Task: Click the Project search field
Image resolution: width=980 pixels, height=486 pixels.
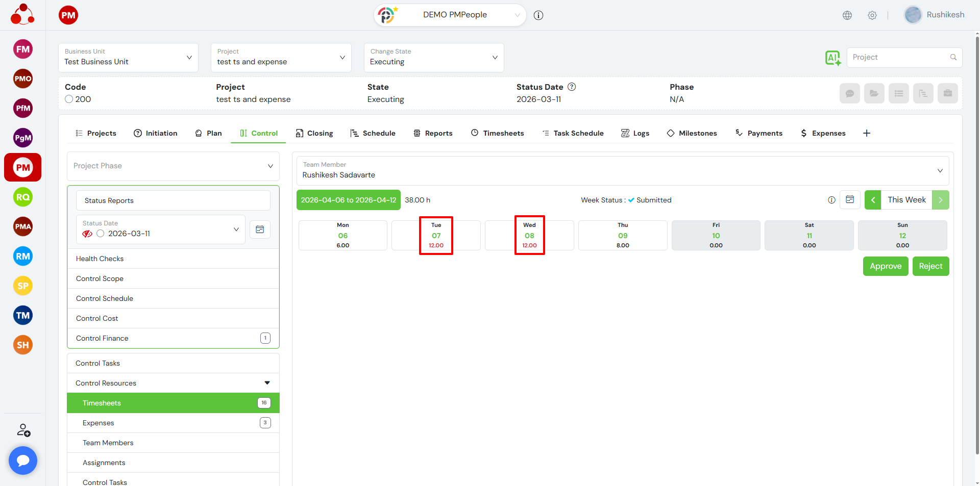Action: [899, 58]
